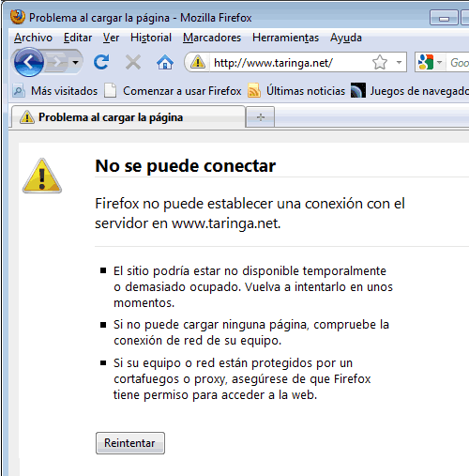
Task: Open the Herramientas menu
Action: 285,38
